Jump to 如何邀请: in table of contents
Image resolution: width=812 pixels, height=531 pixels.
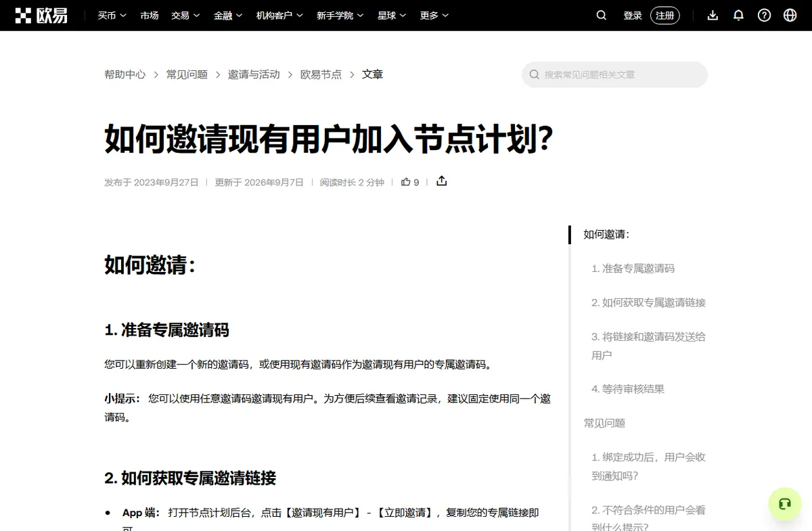tap(606, 235)
